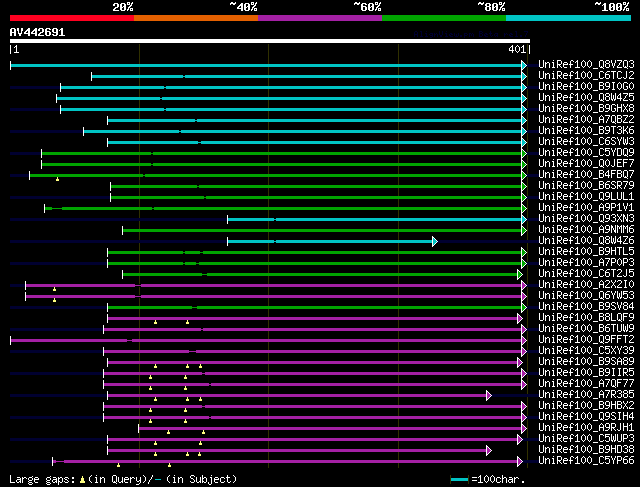Click the UniRef100_B9IIR5 hit label
The width and height of the screenshot is (640, 487).
(x=586, y=373)
